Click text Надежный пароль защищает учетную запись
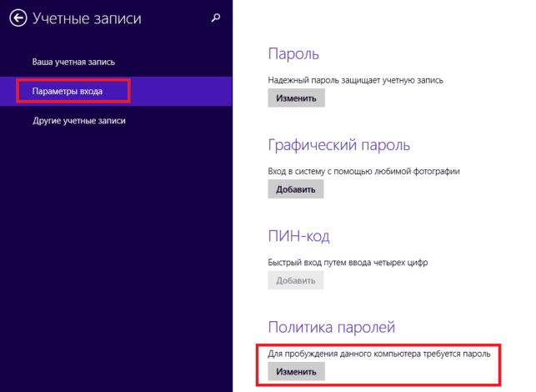Viewport: 536px width, 392px height. [x=355, y=80]
